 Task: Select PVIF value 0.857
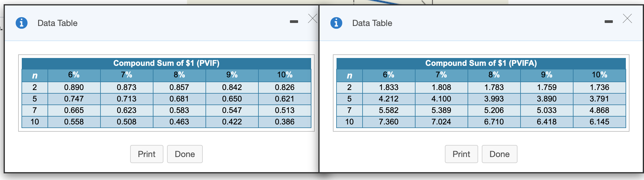click(179, 87)
